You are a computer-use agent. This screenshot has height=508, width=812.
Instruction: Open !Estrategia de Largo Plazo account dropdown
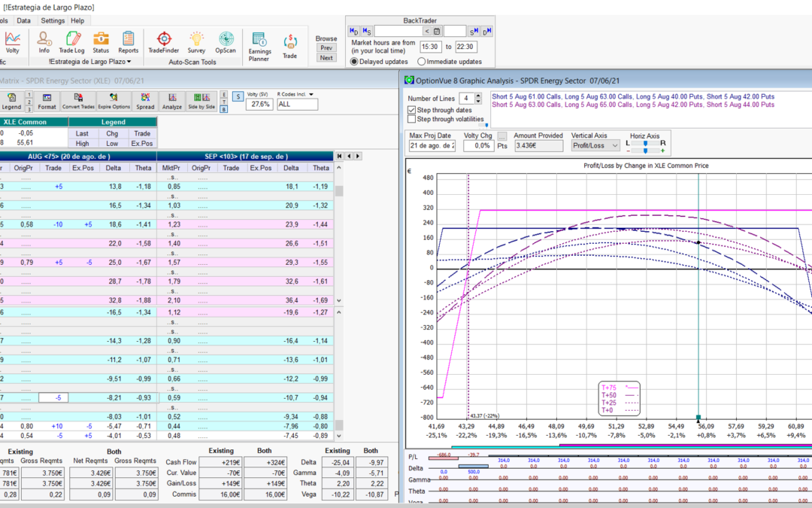89,62
